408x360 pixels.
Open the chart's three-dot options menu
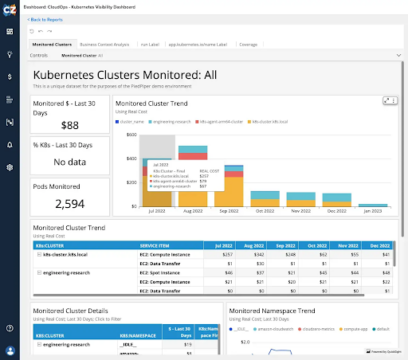pyautogui.click(x=394, y=100)
